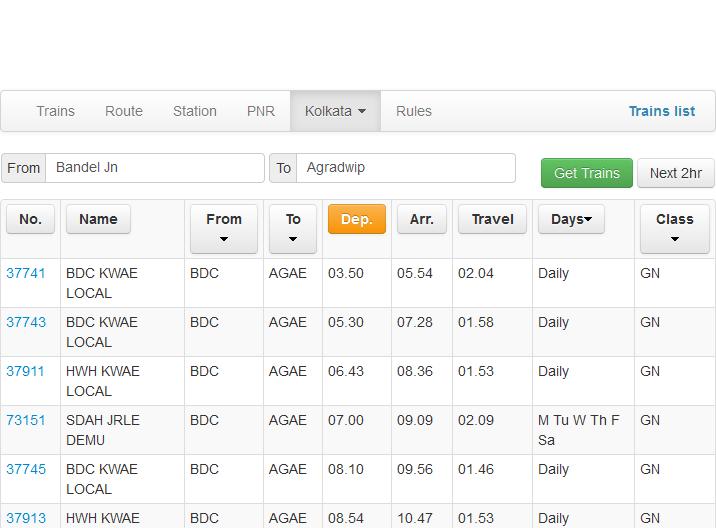Open train number 73151 link

[x=26, y=420]
